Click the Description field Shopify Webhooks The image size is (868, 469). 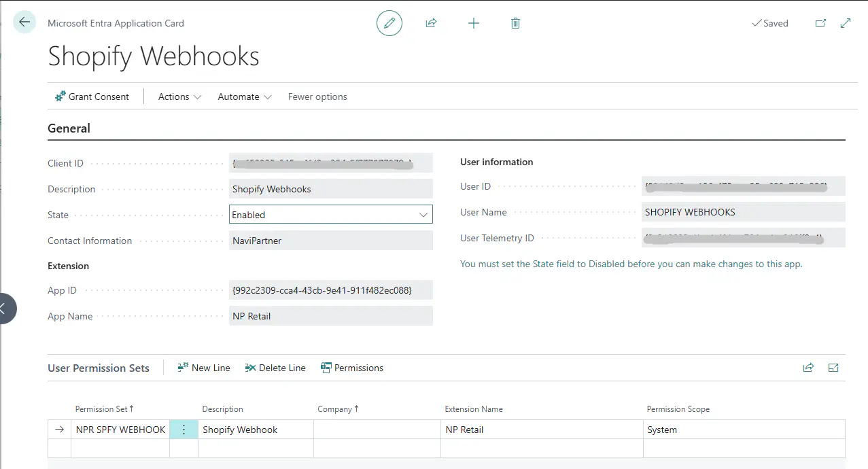tap(330, 189)
